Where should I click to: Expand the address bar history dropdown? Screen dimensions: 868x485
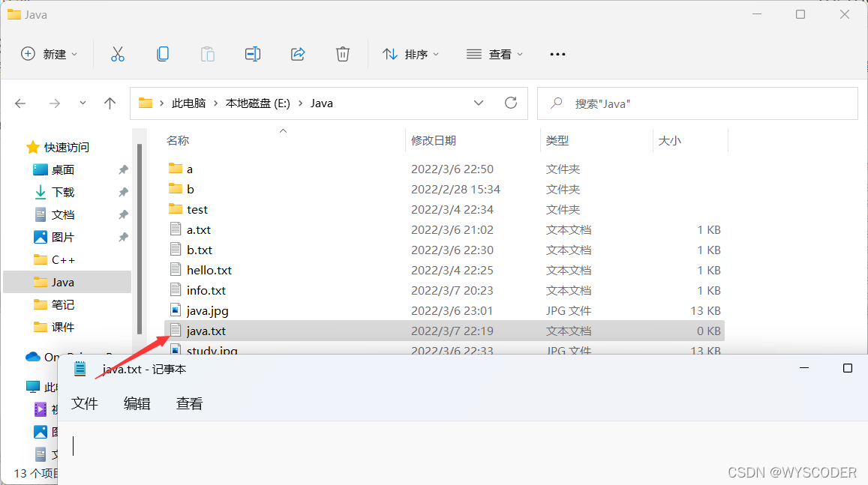[479, 103]
